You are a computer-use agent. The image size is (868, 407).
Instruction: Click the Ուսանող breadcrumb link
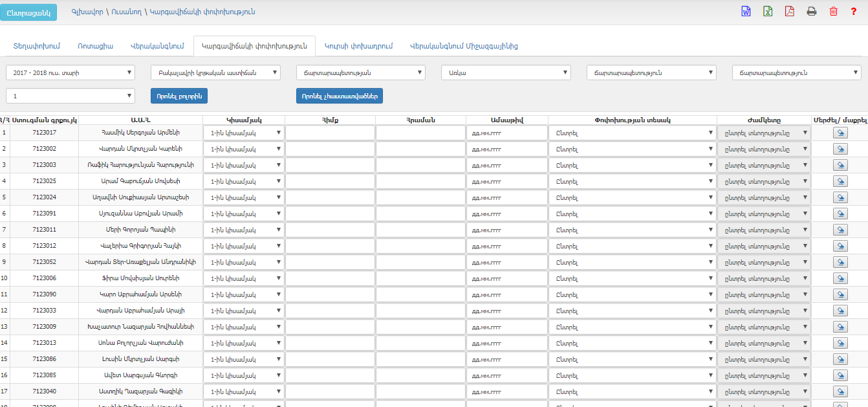pyautogui.click(x=126, y=12)
